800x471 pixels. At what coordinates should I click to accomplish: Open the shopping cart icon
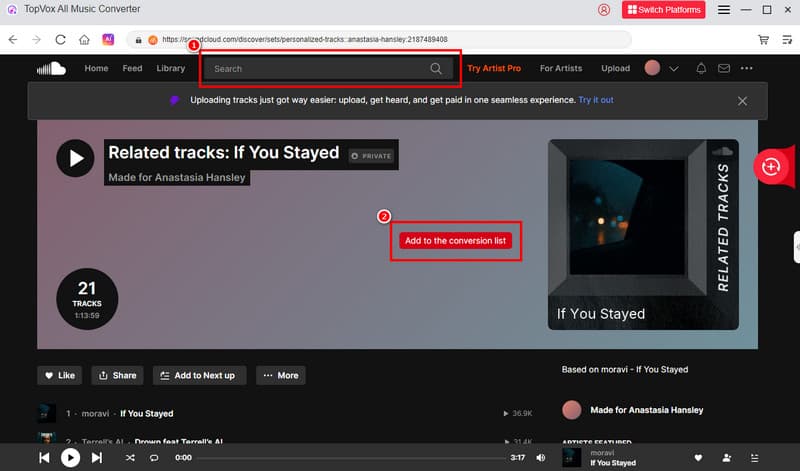(x=763, y=39)
